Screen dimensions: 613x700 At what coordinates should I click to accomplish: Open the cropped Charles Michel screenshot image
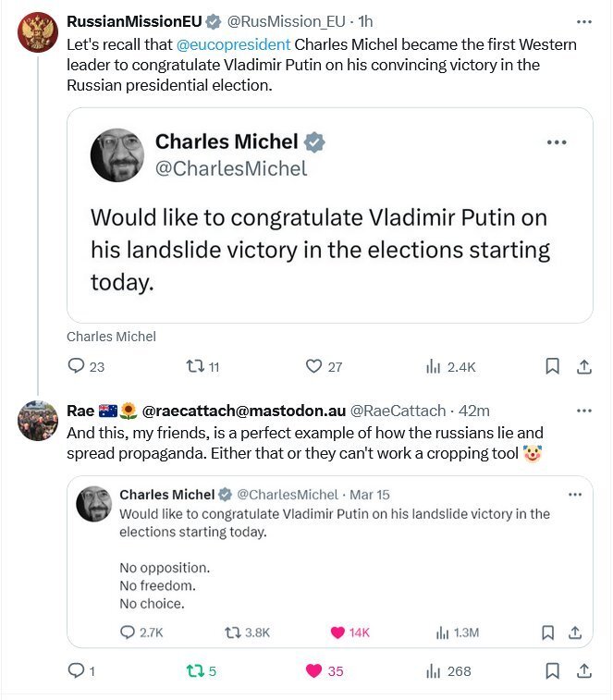pyautogui.click(x=330, y=215)
